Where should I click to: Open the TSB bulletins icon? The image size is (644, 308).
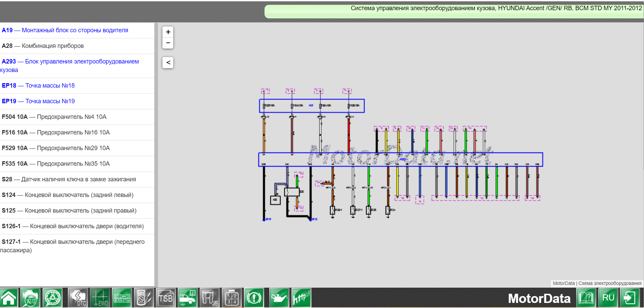166,298
